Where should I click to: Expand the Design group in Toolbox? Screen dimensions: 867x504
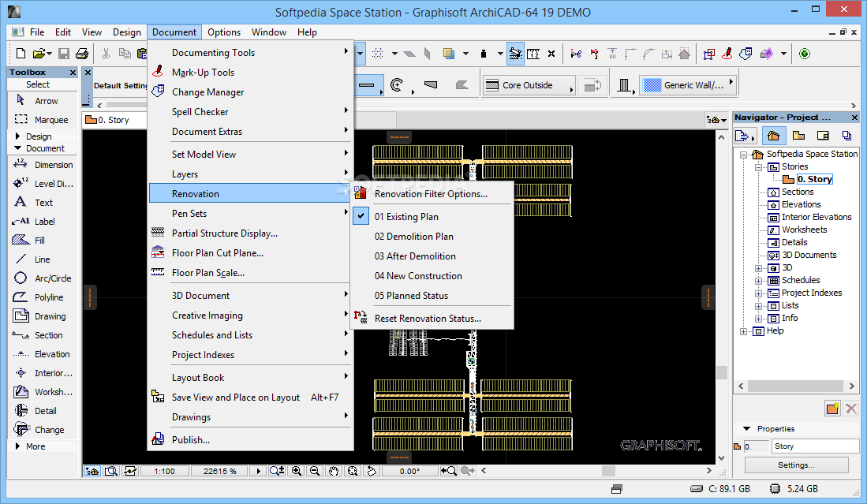(17, 136)
